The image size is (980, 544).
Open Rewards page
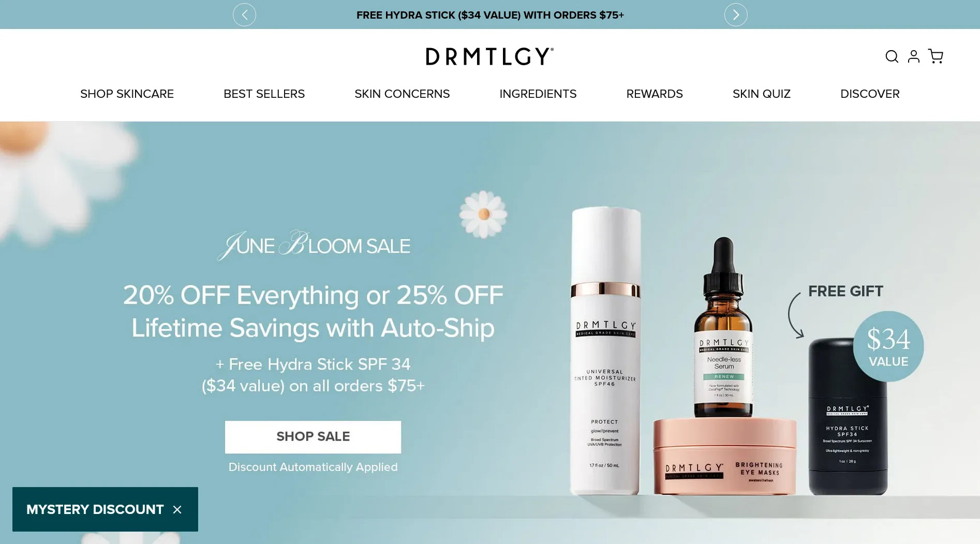pyautogui.click(x=655, y=94)
